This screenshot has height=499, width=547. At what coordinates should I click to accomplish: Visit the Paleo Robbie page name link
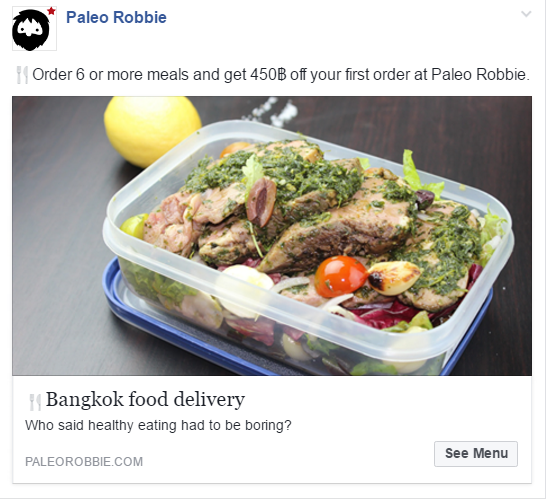tap(116, 17)
